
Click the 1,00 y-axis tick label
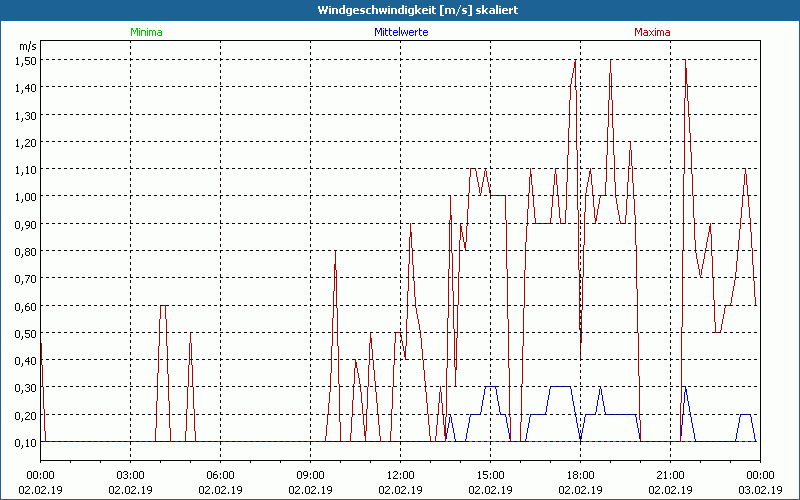click(x=26, y=196)
